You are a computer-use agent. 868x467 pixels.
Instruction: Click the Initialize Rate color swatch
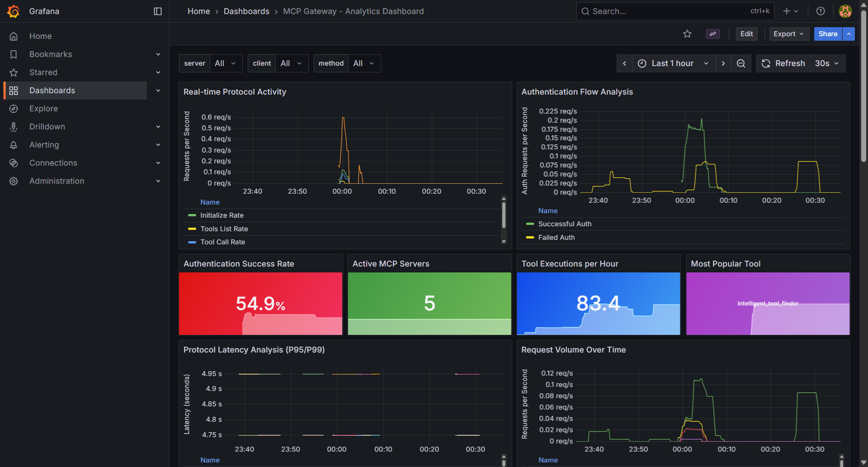tap(192, 215)
